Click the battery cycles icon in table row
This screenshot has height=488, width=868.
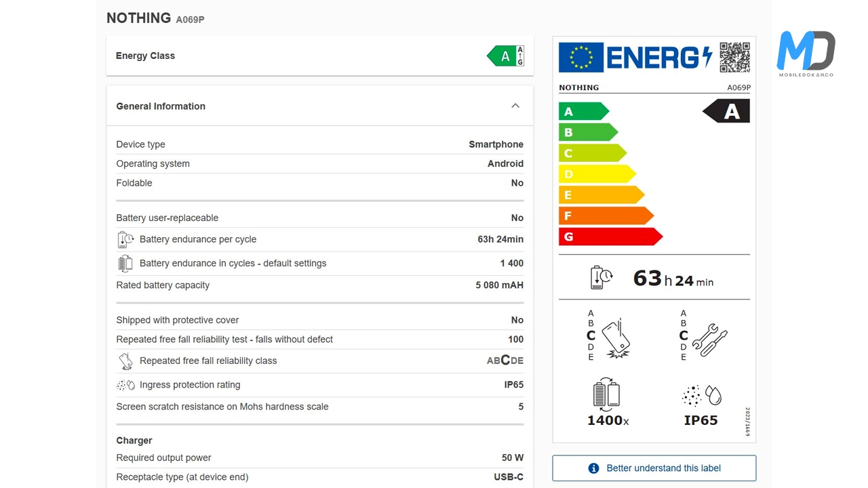click(125, 263)
